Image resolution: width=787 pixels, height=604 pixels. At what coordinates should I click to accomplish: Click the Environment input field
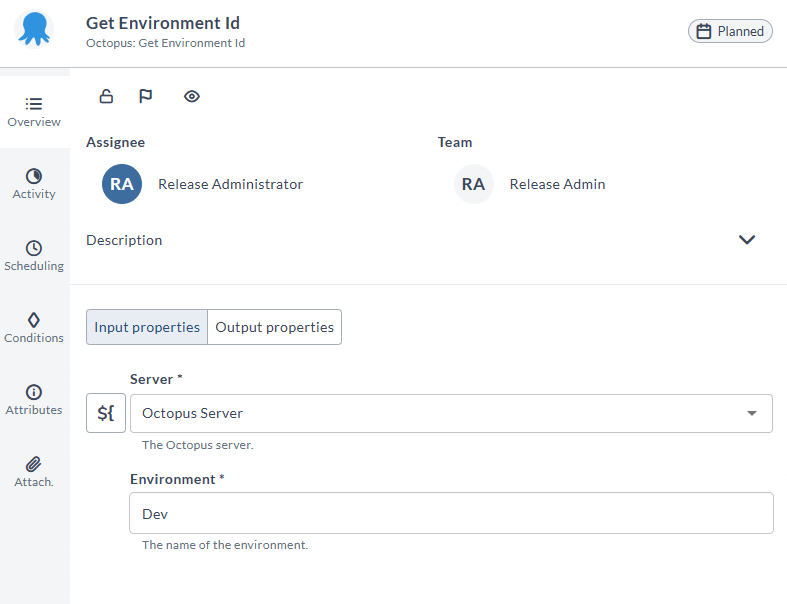click(451, 513)
